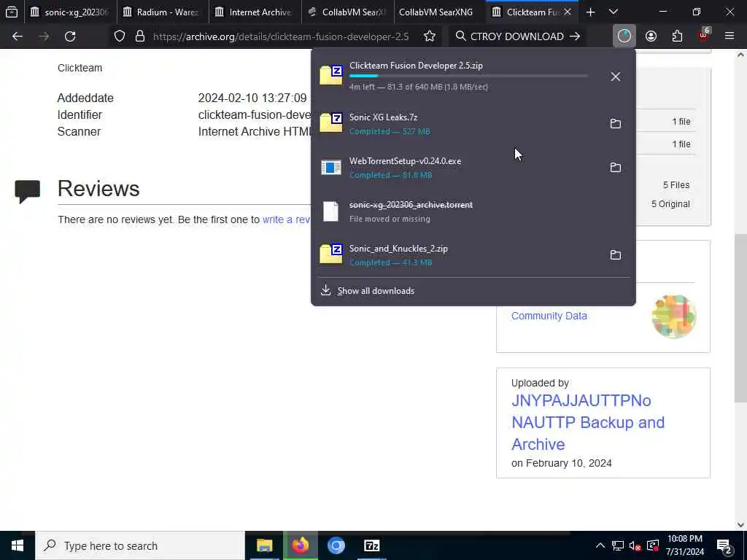The width and height of the screenshot is (747, 560).
Task: Click the page vertical scrollbar
Action: (741, 318)
